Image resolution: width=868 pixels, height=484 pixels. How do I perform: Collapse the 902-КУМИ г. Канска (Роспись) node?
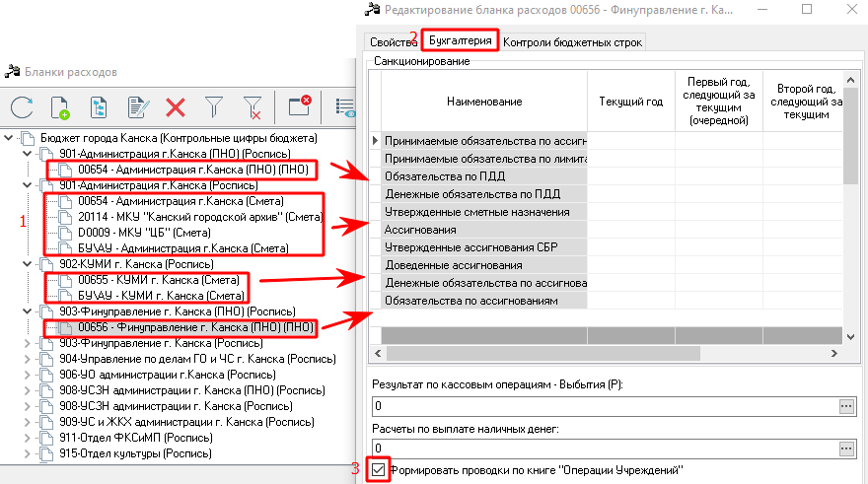(x=28, y=264)
